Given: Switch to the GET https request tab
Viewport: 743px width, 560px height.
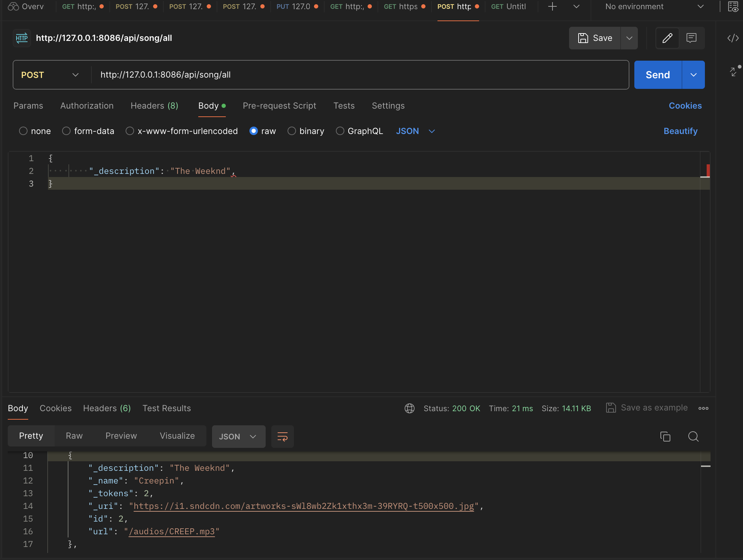Looking at the screenshot, I should (x=404, y=6).
